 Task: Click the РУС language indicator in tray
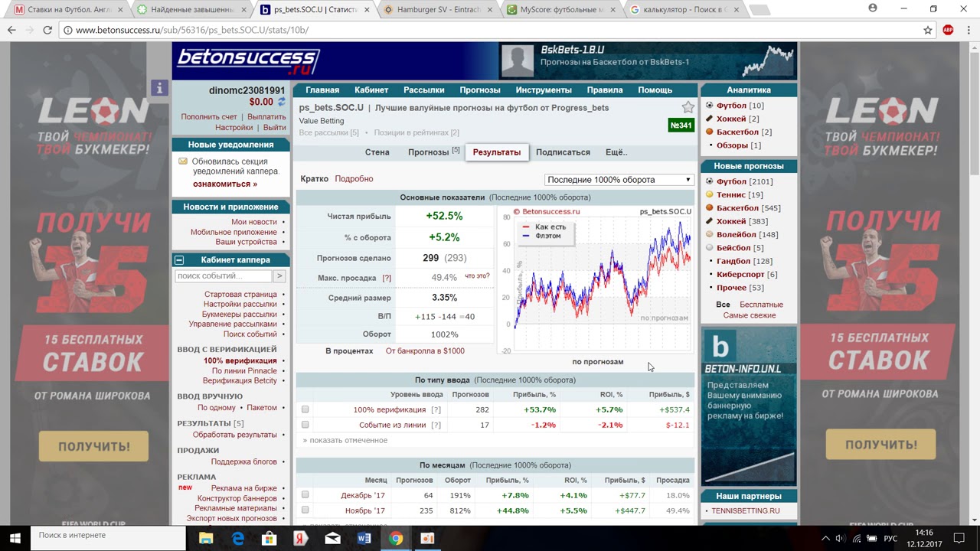point(890,538)
